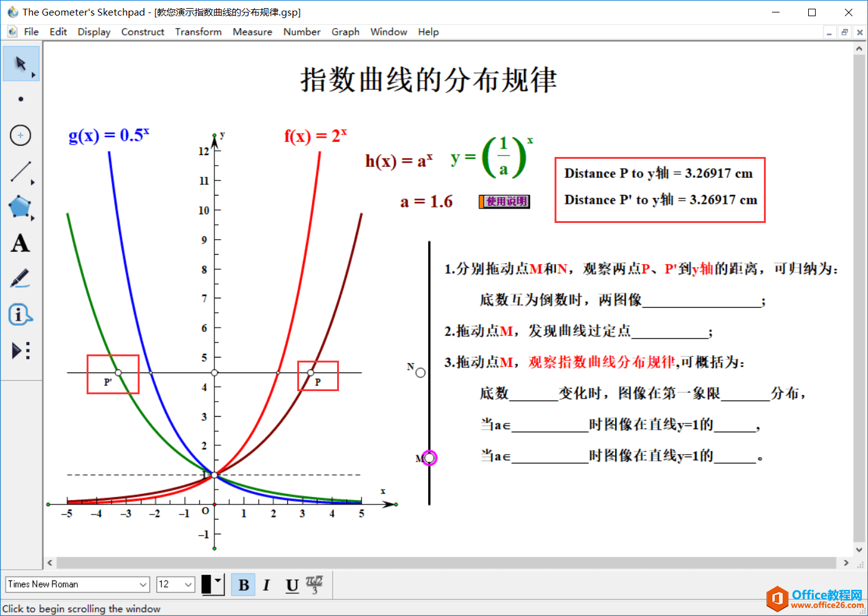Select the Information tool
868x616 pixels.
coord(21,315)
